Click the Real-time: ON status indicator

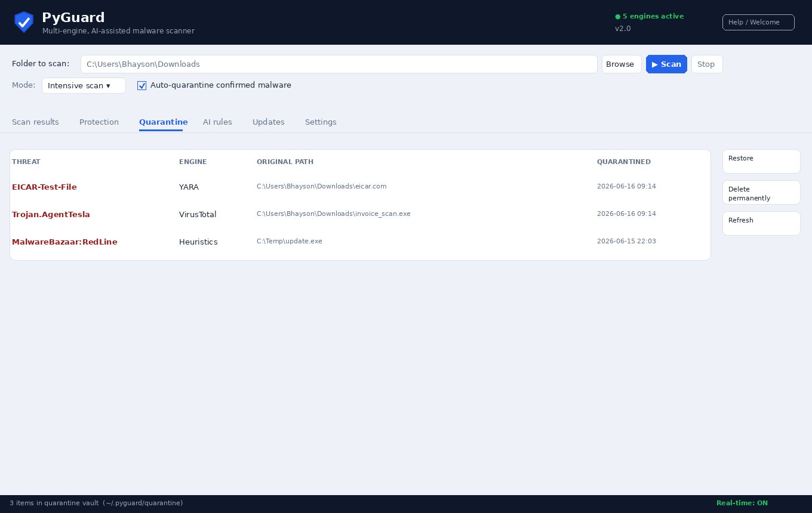[x=742, y=503]
